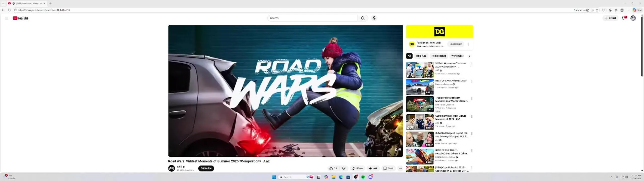
Task: Open options for Customer Wars video
Action: 472,116
